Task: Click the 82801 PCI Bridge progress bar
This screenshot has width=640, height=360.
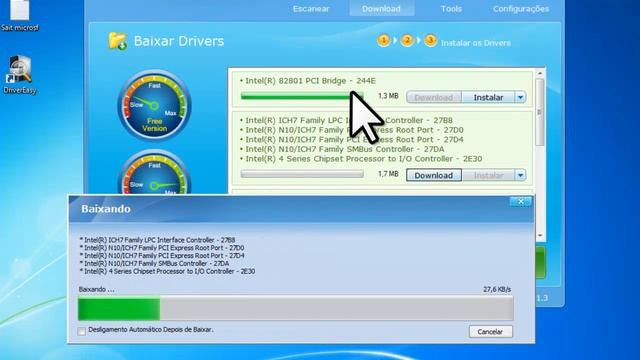Action: point(302,96)
